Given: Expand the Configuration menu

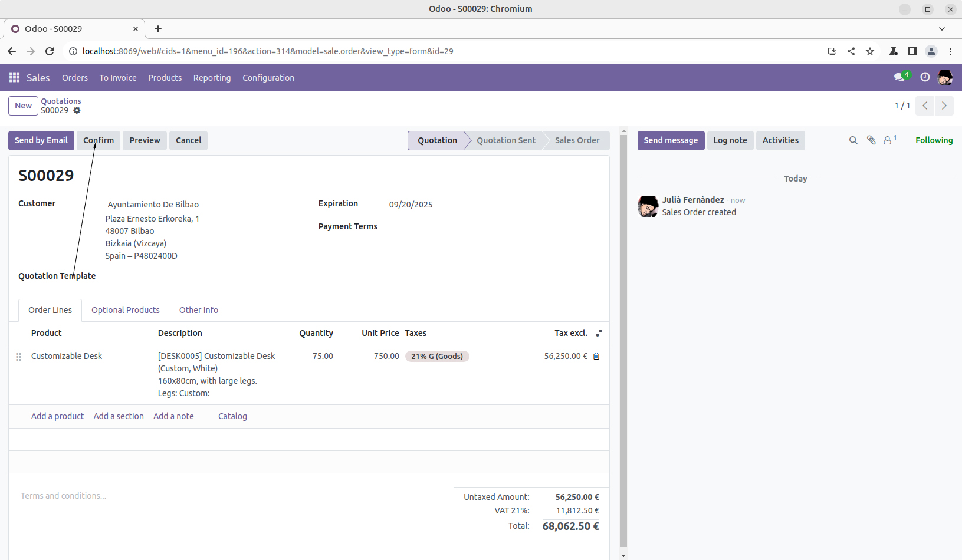Looking at the screenshot, I should click(268, 78).
